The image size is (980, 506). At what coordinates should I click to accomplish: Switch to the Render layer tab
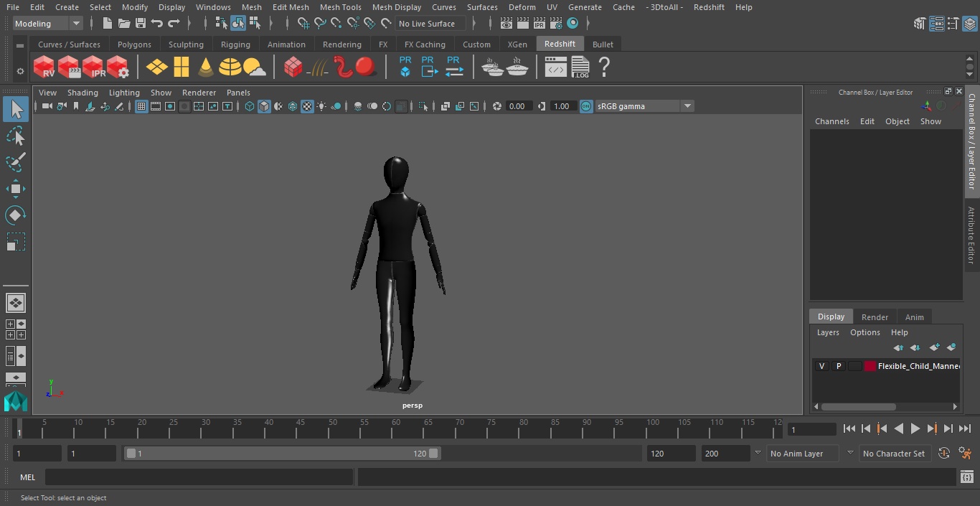875,317
